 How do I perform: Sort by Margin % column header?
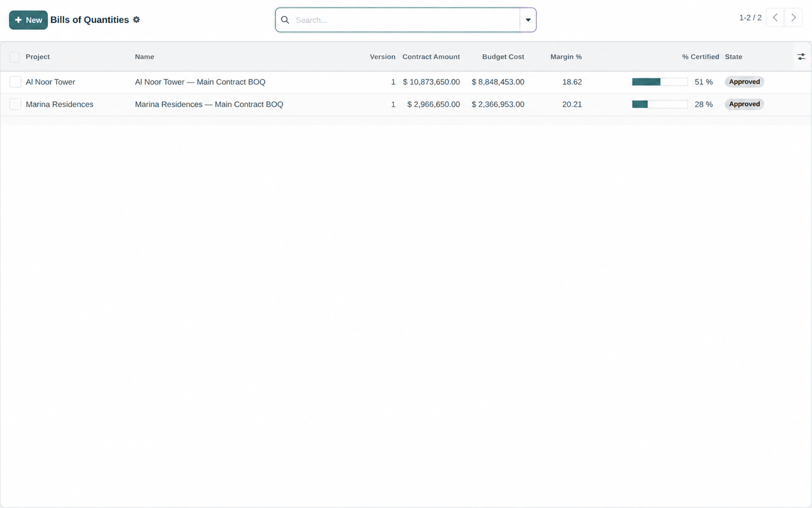[x=566, y=57]
